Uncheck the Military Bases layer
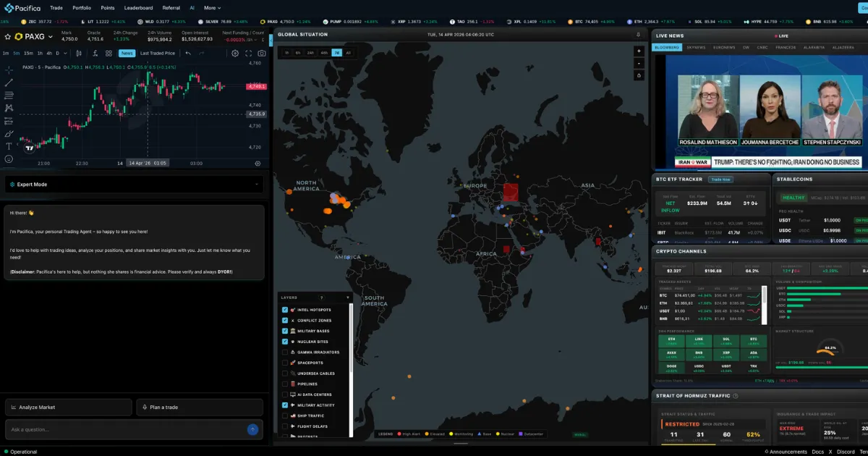Viewport: 868px width, 456px height. click(285, 331)
